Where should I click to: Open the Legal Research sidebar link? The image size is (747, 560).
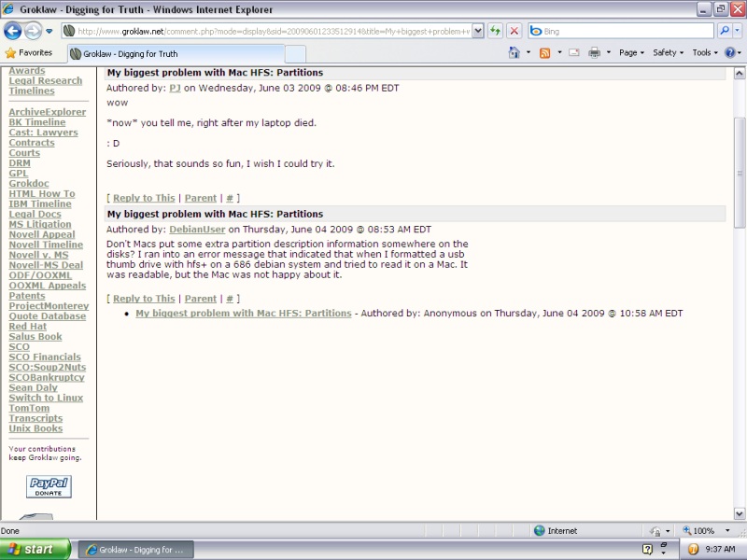pyautogui.click(x=45, y=81)
